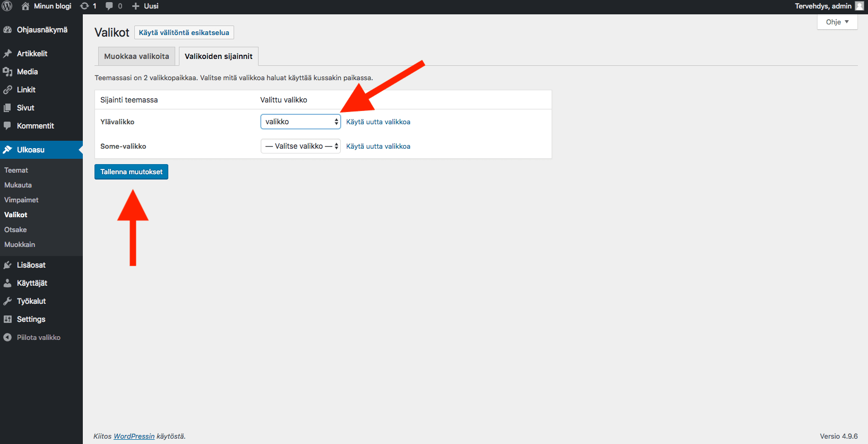Click the Artikkelit pin icon
The width and height of the screenshot is (868, 444).
pos(7,54)
